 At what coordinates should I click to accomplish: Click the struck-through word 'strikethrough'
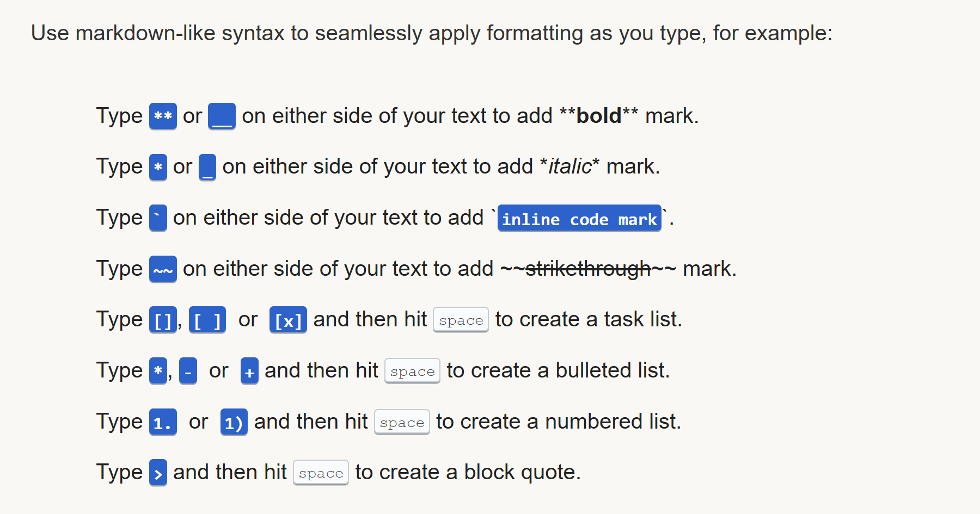tap(588, 269)
